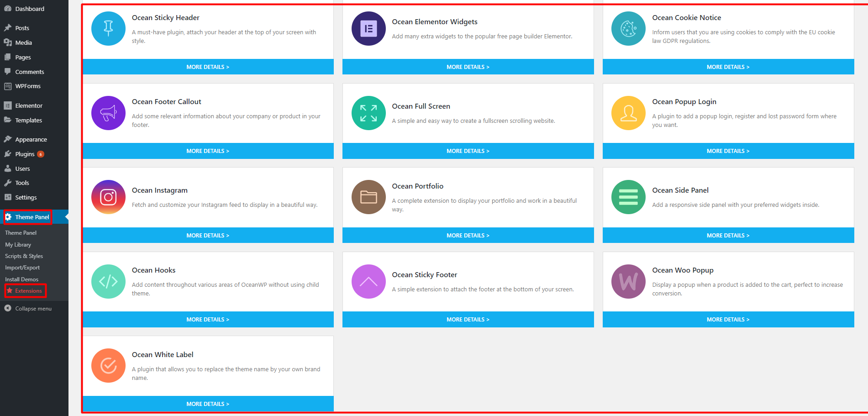Select the Theme Panel submenu link
The height and width of the screenshot is (416, 868).
point(21,233)
